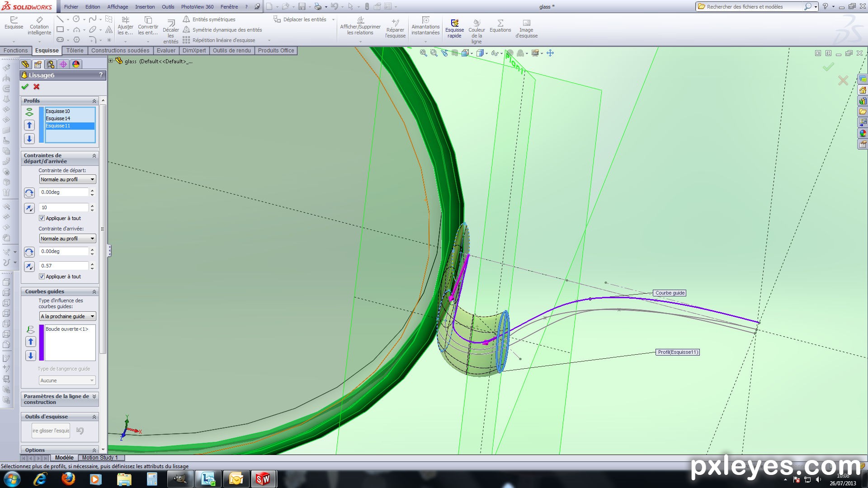
Task: Move guide curve up arrow
Action: tap(31, 342)
